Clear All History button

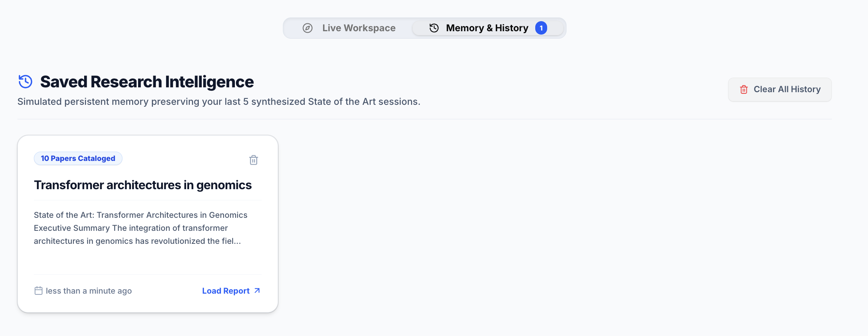point(780,90)
